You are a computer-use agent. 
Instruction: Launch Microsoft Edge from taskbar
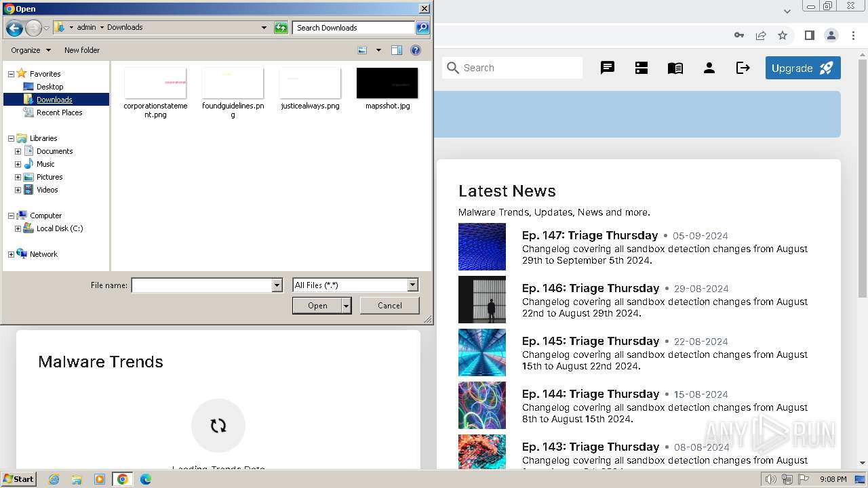(146, 479)
